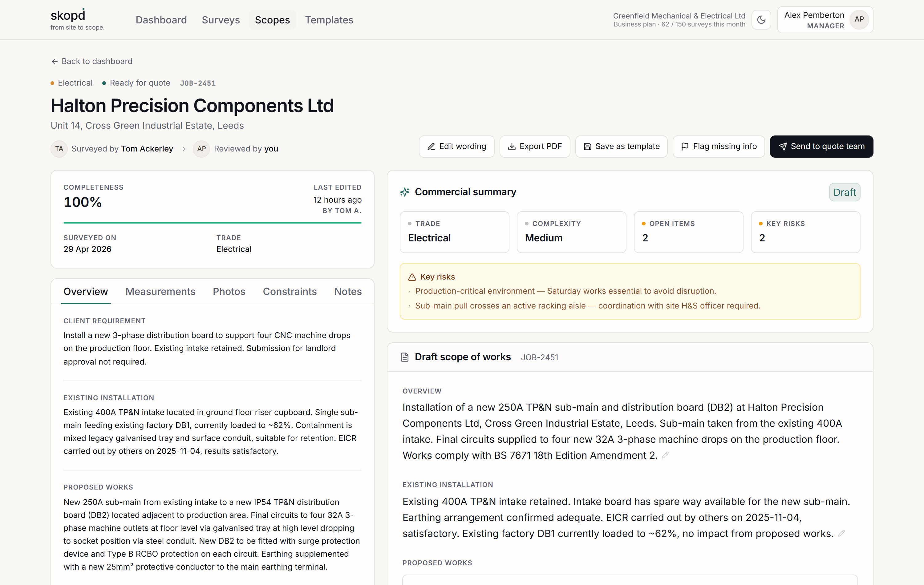Click the completeness progress bar
This screenshot has height=585, width=924.
pyautogui.click(x=212, y=223)
